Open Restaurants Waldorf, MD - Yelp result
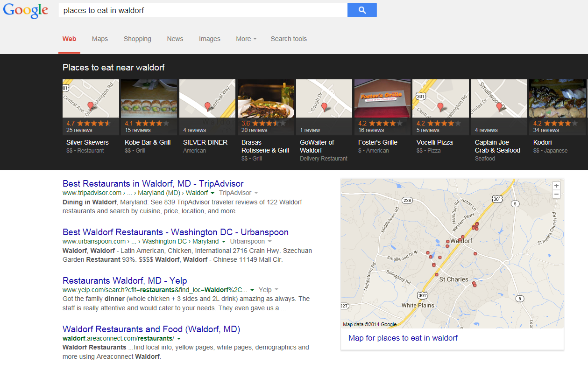 125,281
